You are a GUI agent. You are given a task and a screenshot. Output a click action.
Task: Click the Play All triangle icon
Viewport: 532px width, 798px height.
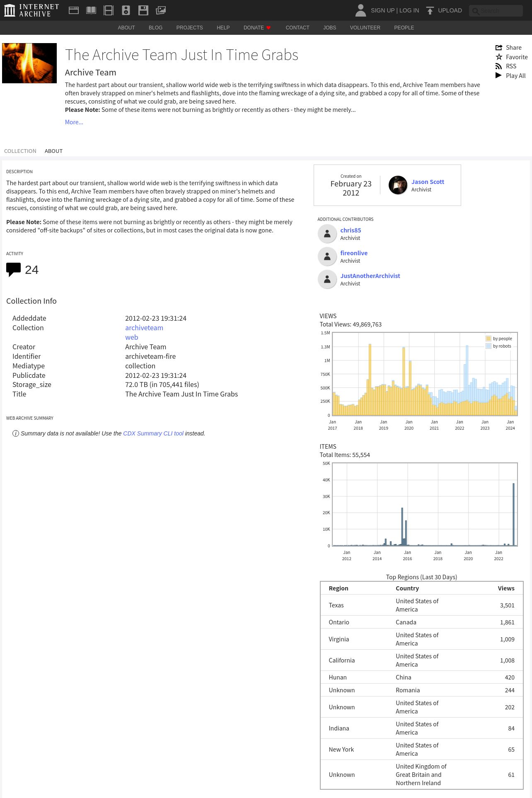pyautogui.click(x=498, y=75)
